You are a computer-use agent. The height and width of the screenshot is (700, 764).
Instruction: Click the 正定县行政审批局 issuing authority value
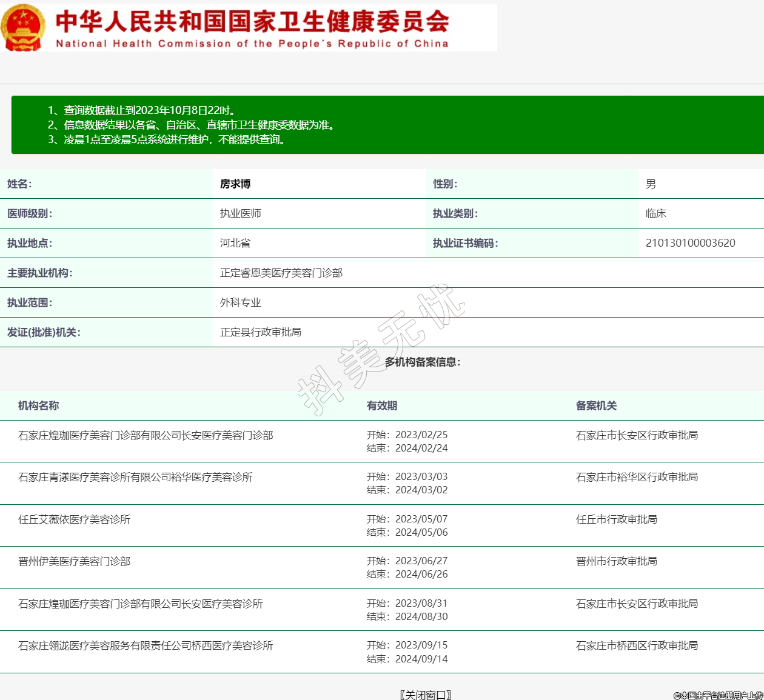click(261, 333)
